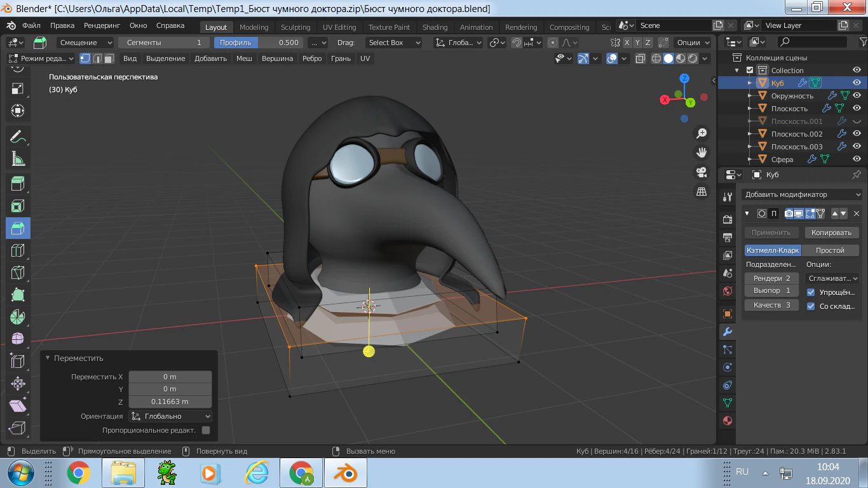Select the active Bevel tool

[x=18, y=228]
